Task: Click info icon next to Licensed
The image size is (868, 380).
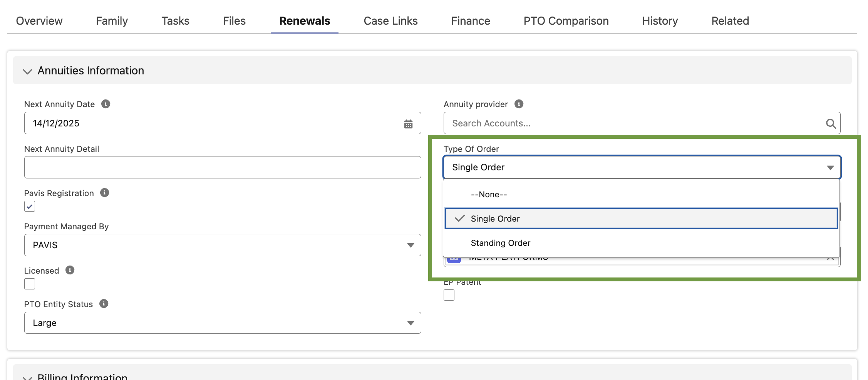Action: pos(70,270)
